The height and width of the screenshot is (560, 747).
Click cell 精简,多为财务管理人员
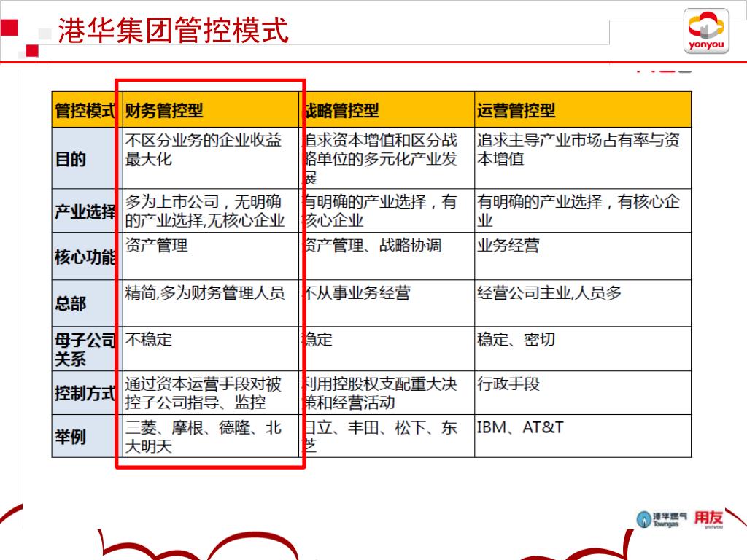pyautogui.click(x=211, y=303)
